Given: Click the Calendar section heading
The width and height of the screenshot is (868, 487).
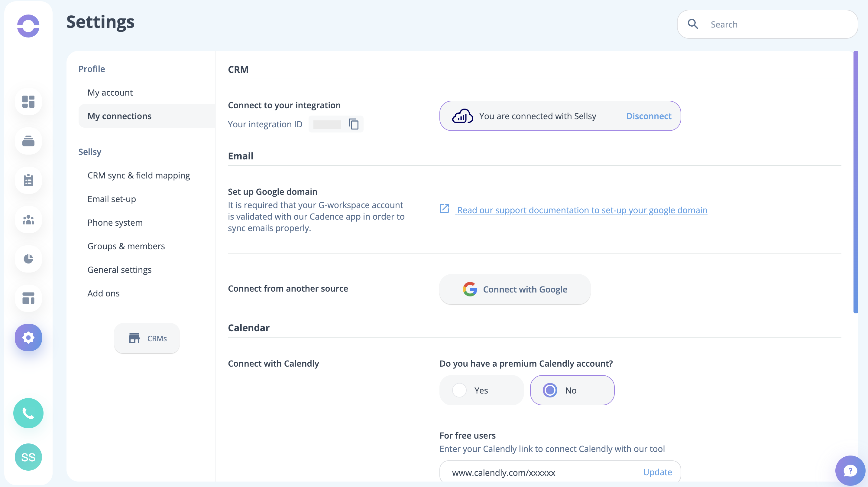Looking at the screenshot, I should (x=249, y=328).
